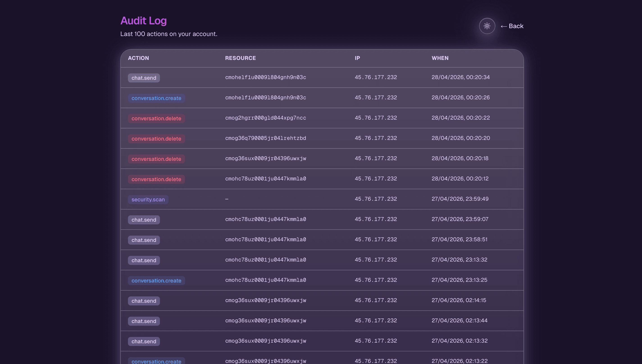
Task: Click the IP address in the 00:20:34 row
Action: point(376,77)
